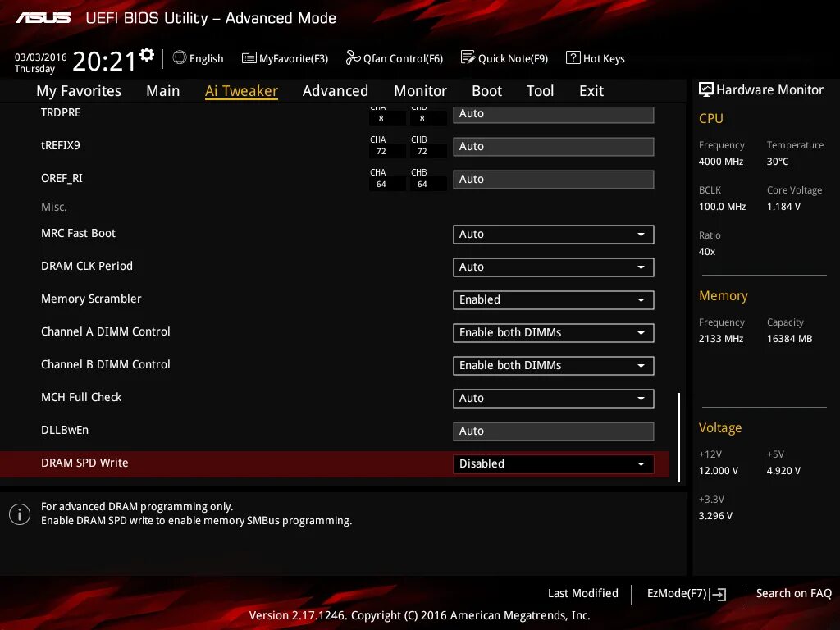Screen dimensions: 840x630
Task: Click the OREF_RI CHB value 64
Action: click(x=422, y=185)
